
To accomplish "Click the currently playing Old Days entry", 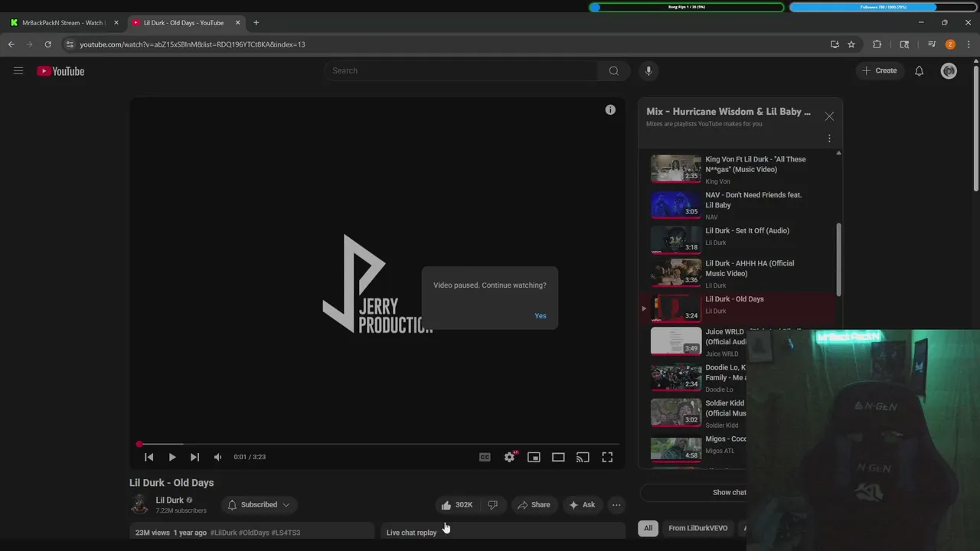I will pos(739,308).
